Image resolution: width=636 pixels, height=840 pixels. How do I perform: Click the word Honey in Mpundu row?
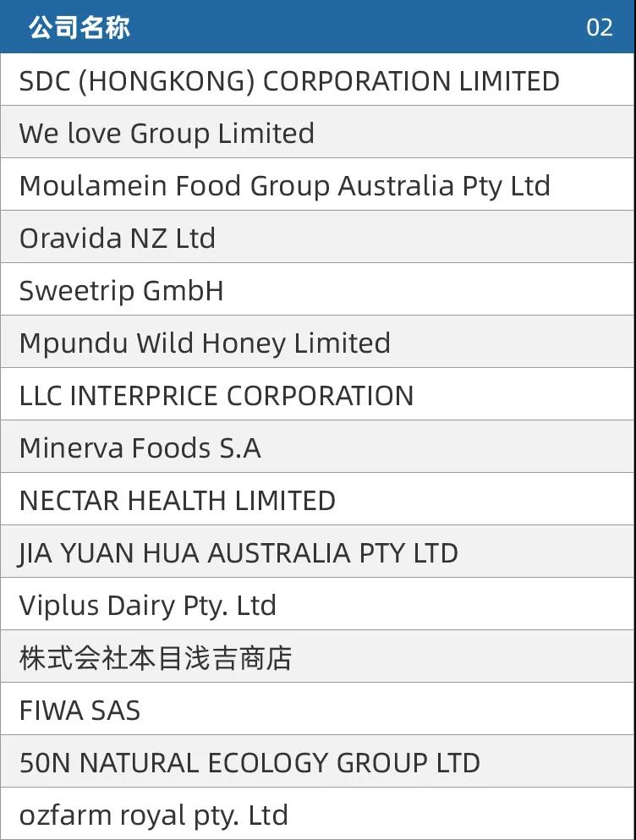(x=244, y=343)
